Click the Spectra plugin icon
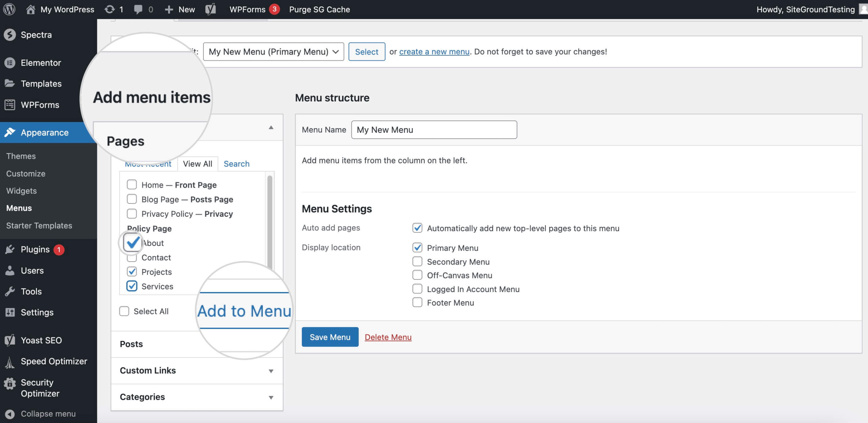Image resolution: width=868 pixels, height=423 pixels. tap(11, 34)
